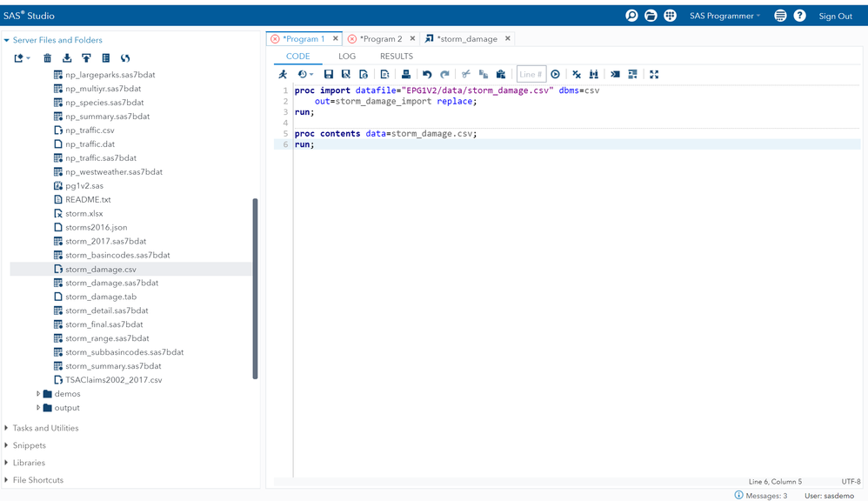Delete selected file with the trash icon

point(48,58)
